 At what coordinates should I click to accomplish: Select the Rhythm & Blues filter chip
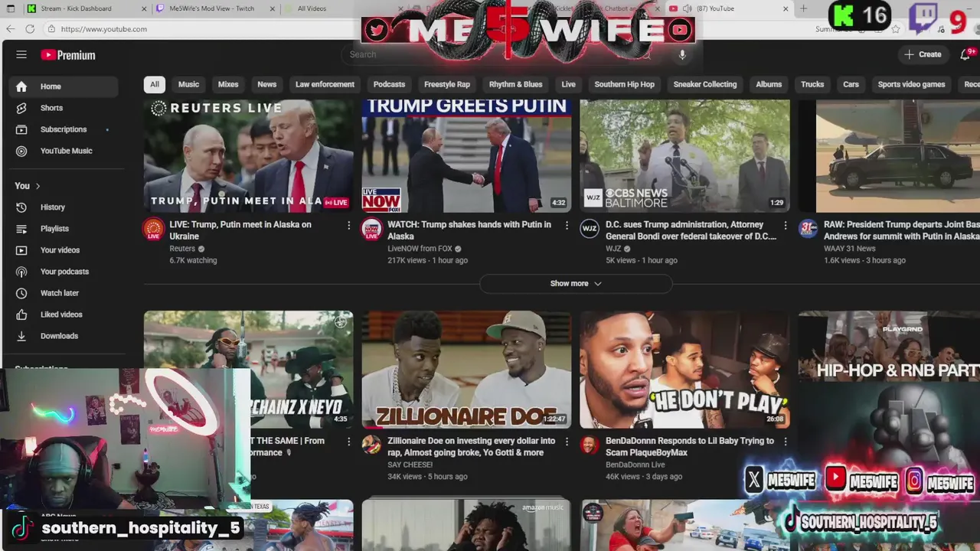click(515, 84)
